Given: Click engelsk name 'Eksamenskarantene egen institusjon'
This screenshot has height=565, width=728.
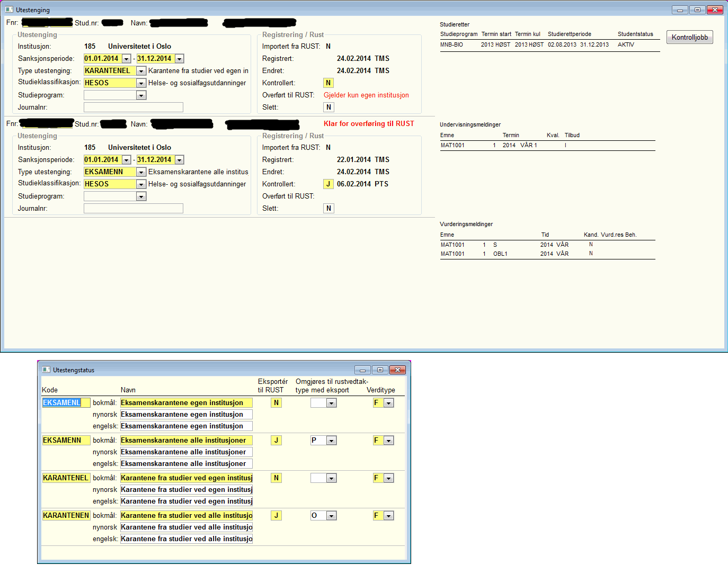Looking at the screenshot, I should tap(186, 426).
